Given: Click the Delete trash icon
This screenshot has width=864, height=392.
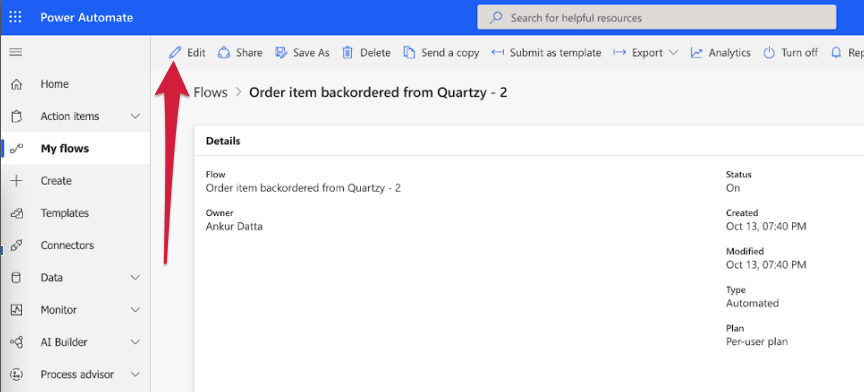Looking at the screenshot, I should tap(348, 53).
